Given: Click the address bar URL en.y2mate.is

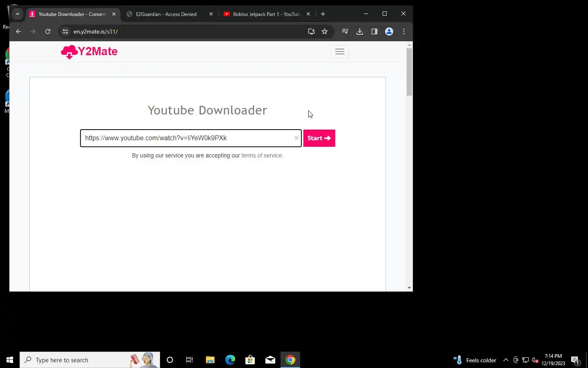Looking at the screenshot, I should (96, 31).
